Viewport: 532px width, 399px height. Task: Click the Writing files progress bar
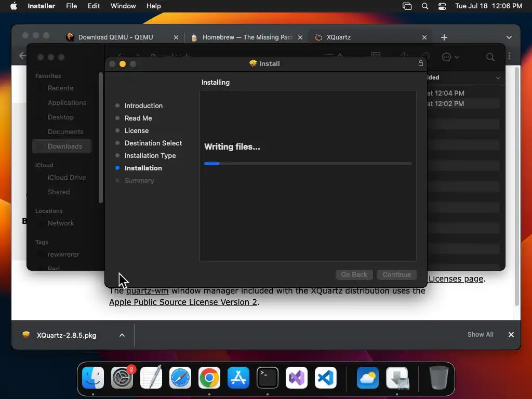click(x=308, y=164)
